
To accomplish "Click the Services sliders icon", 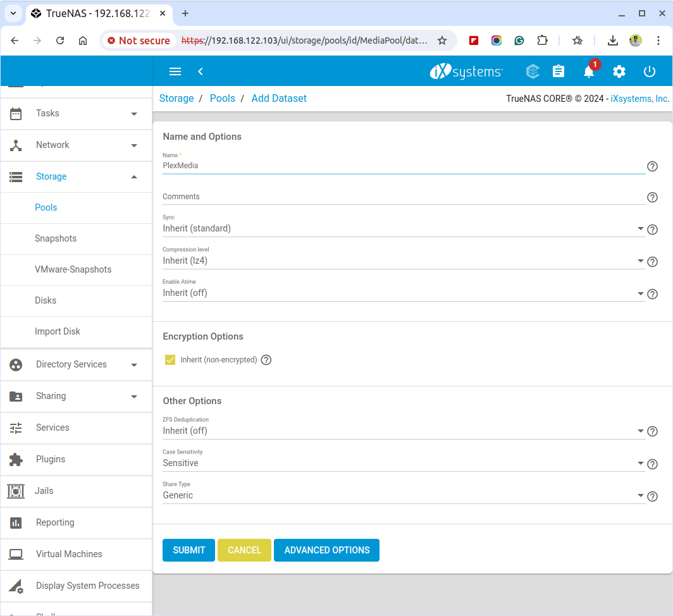I will (x=16, y=428).
